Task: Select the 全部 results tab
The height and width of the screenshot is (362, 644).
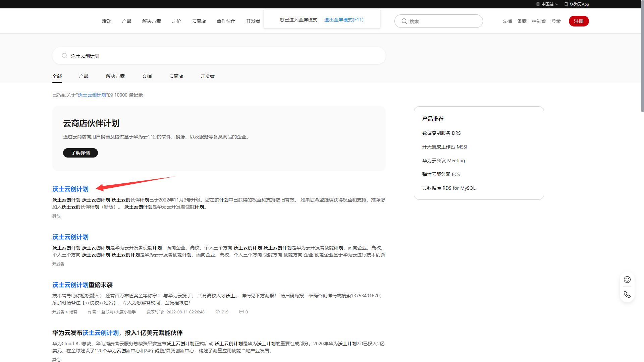Action: (x=57, y=76)
